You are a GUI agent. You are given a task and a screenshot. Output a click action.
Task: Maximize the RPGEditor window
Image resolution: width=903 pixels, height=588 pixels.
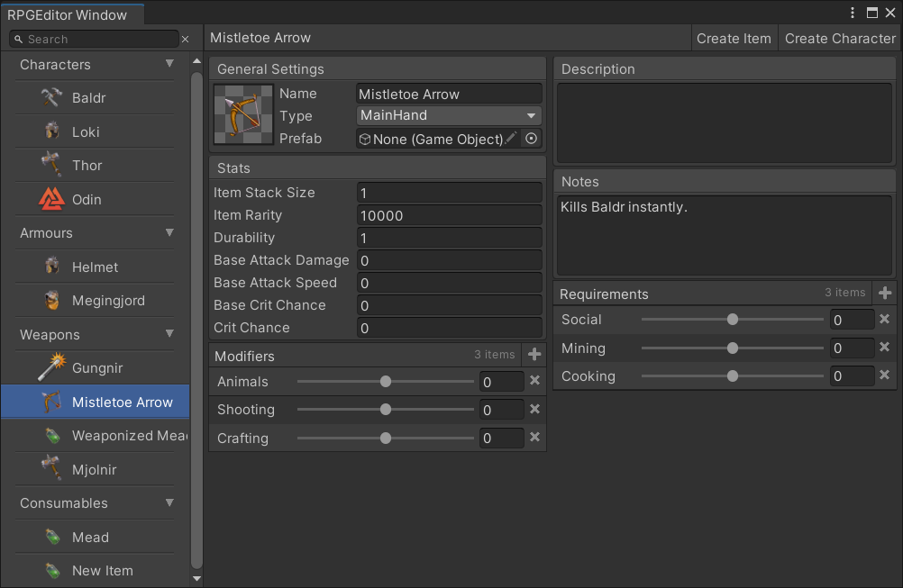(871, 13)
